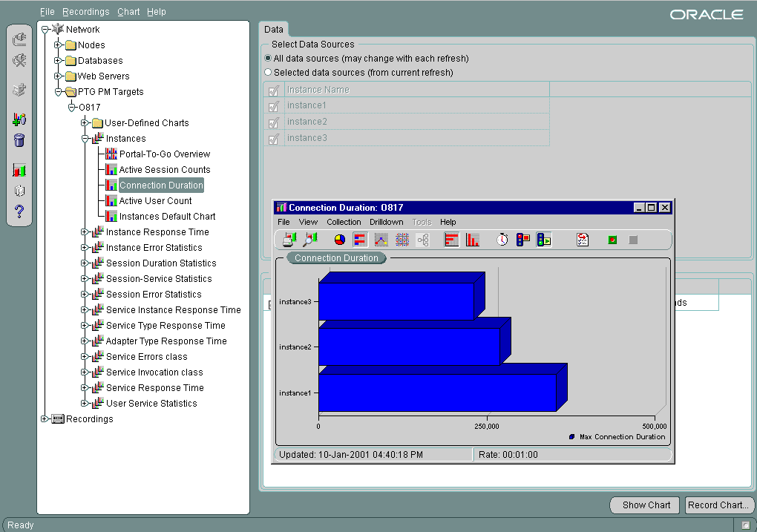This screenshot has height=532, width=757.
Task: Click the gray stop recording icon
Action: 633,240
